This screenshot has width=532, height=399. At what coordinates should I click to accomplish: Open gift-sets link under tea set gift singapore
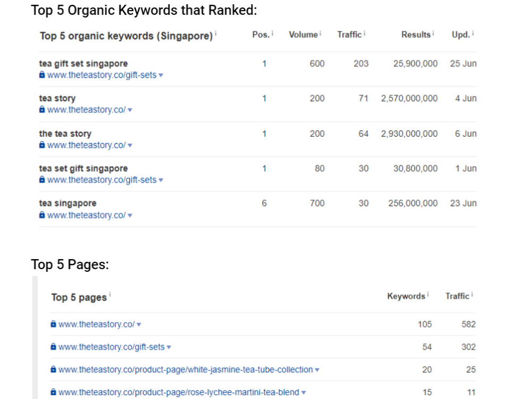tap(102, 180)
